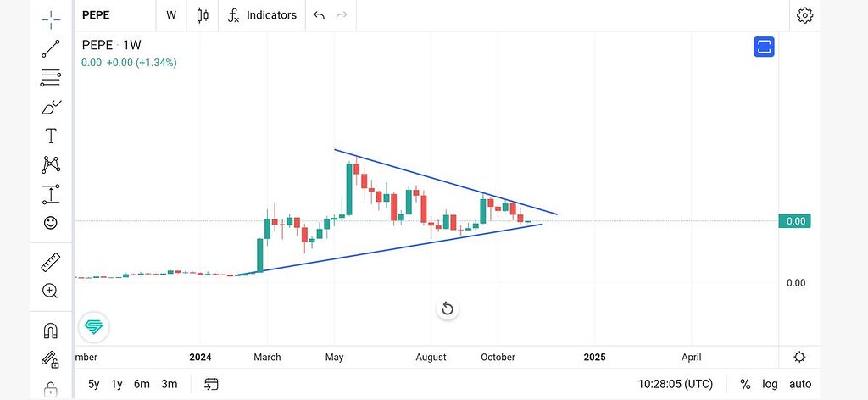Click the UTC time zone clock
This screenshot has height=400, width=868.
click(x=676, y=384)
